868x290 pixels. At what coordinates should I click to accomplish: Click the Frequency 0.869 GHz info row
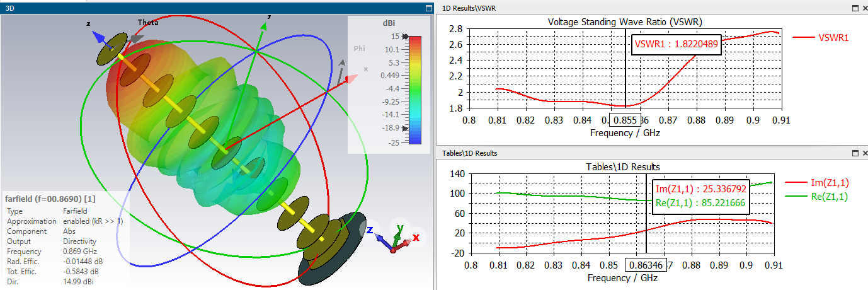click(x=52, y=251)
